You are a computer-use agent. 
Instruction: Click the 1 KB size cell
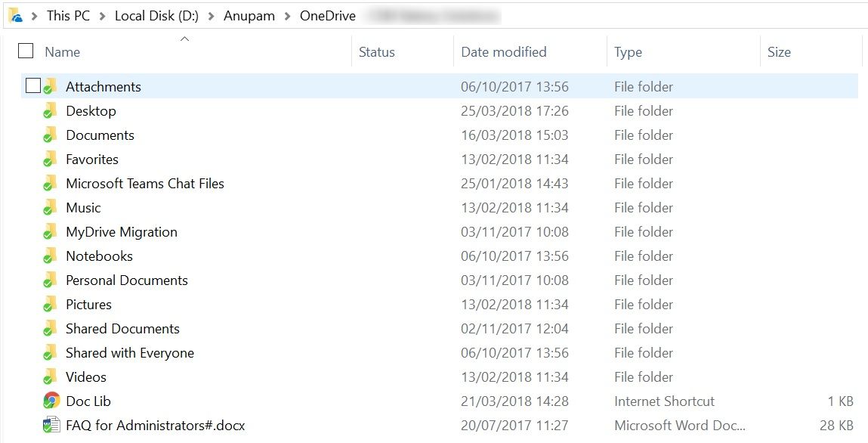pos(840,401)
